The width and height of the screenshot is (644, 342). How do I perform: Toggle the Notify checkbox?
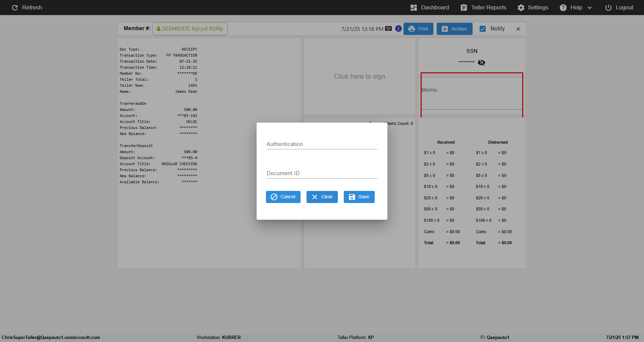pos(483,29)
